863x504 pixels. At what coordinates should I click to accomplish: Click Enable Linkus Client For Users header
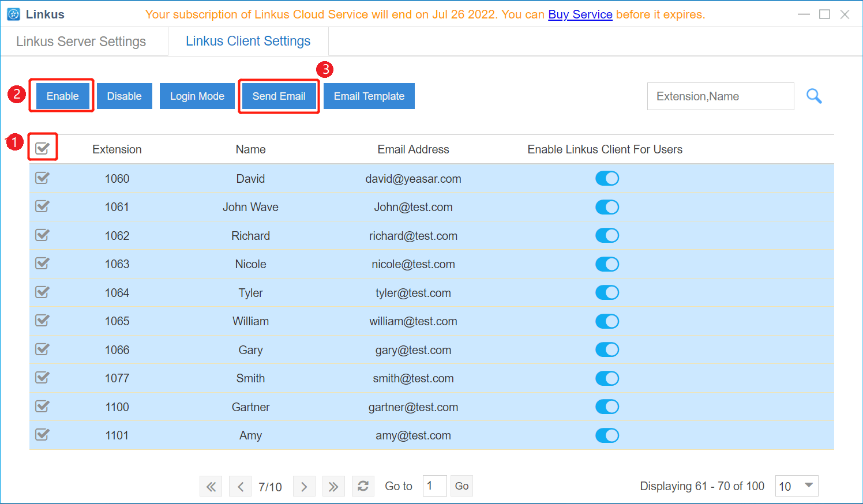coord(605,149)
